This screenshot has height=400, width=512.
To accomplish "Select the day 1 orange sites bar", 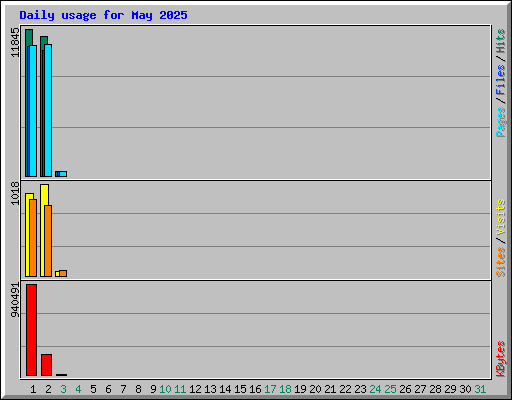I will tap(33, 238).
